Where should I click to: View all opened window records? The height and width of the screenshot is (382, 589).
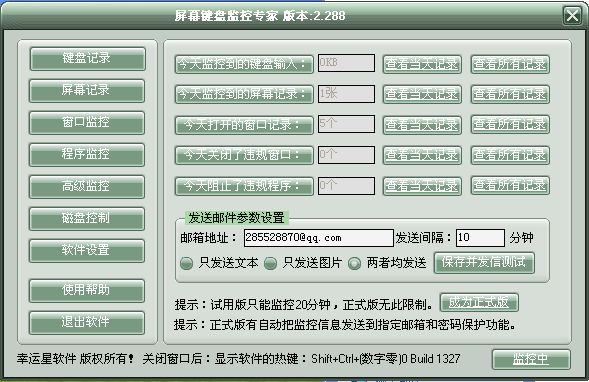point(510,125)
